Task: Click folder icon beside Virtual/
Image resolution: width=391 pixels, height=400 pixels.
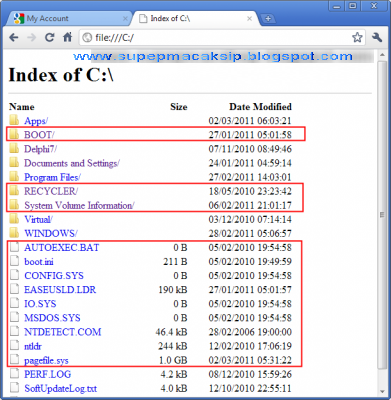Action: pos(14,219)
